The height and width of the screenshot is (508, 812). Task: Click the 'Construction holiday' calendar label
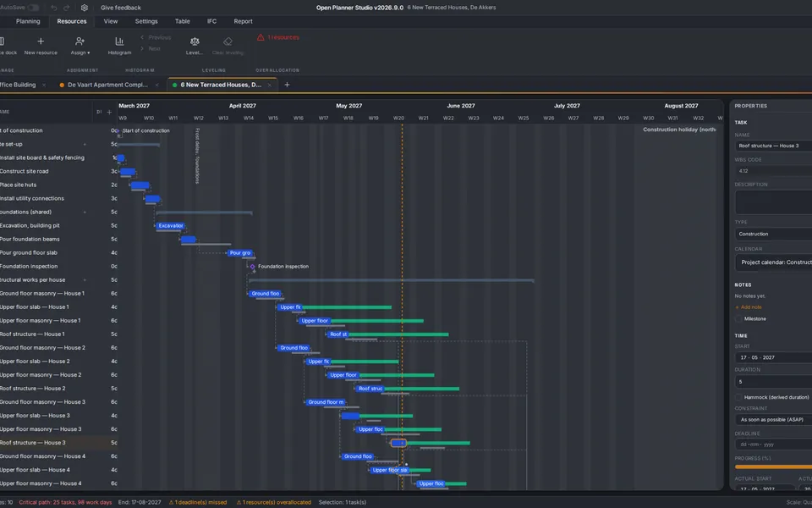point(679,130)
